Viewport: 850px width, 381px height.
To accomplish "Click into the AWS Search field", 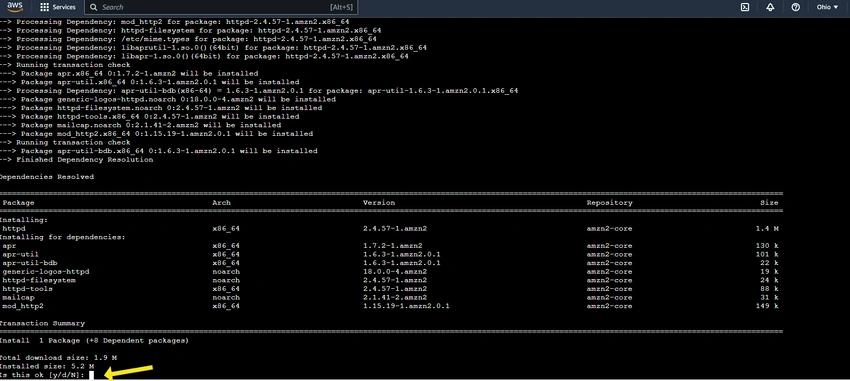I will point(222,8).
